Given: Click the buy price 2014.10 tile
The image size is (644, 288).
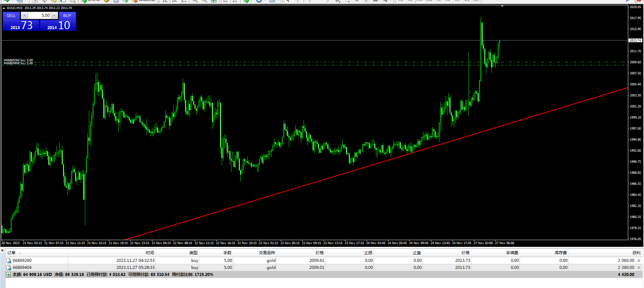Looking at the screenshot, I should tap(58, 25).
